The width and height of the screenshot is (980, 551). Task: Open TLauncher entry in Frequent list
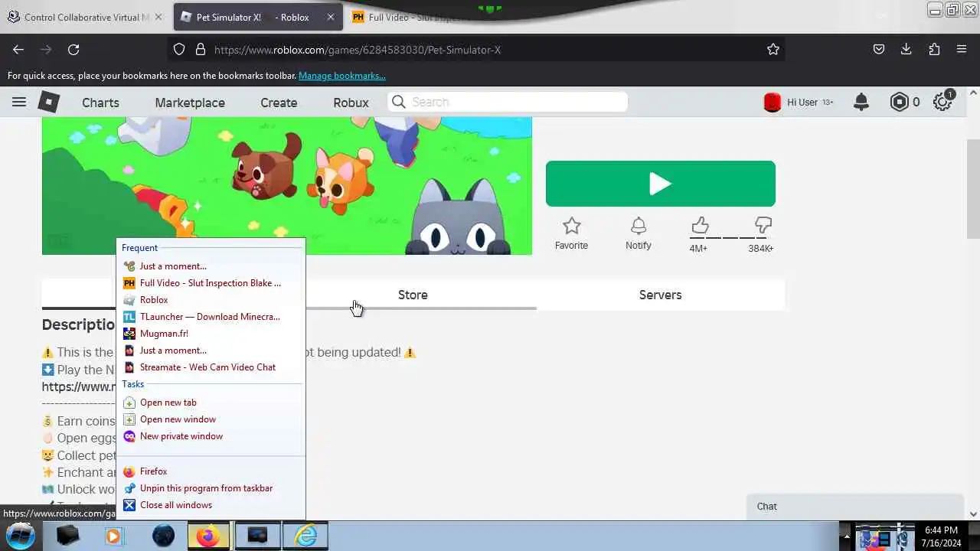coord(211,317)
